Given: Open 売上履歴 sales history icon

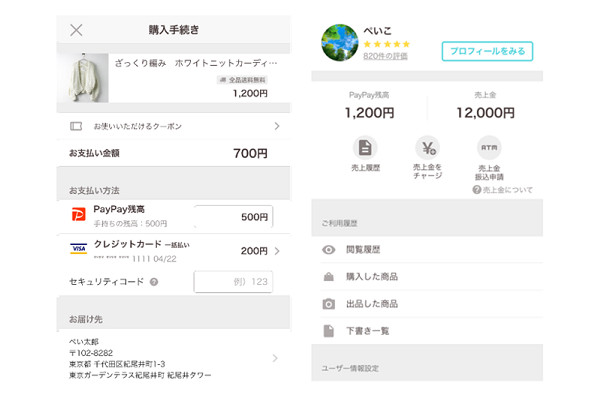Looking at the screenshot, I should pyautogui.click(x=365, y=148).
